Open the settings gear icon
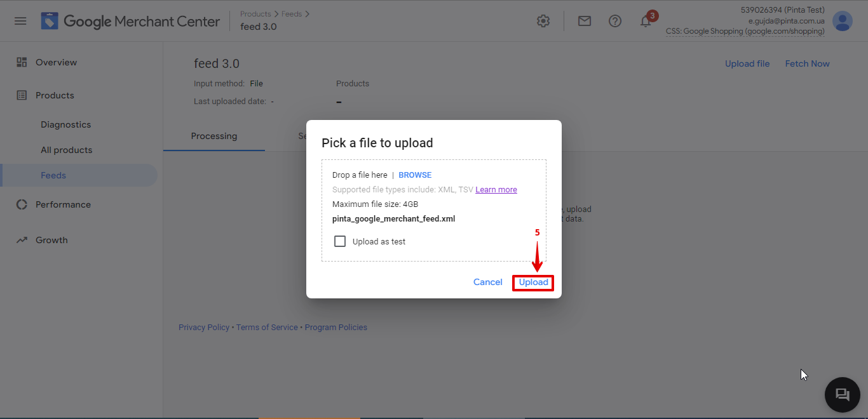 pos(543,21)
